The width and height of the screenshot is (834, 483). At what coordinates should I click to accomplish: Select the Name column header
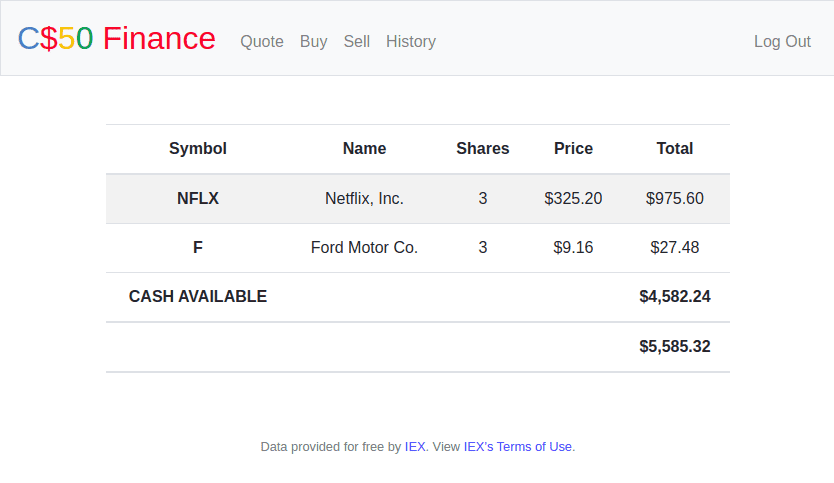pos(364,148)
